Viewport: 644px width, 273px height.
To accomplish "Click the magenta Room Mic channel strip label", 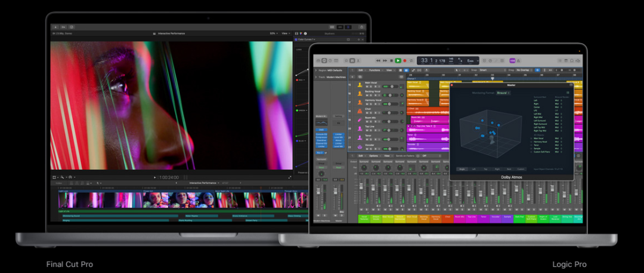I will pos(460,218).
